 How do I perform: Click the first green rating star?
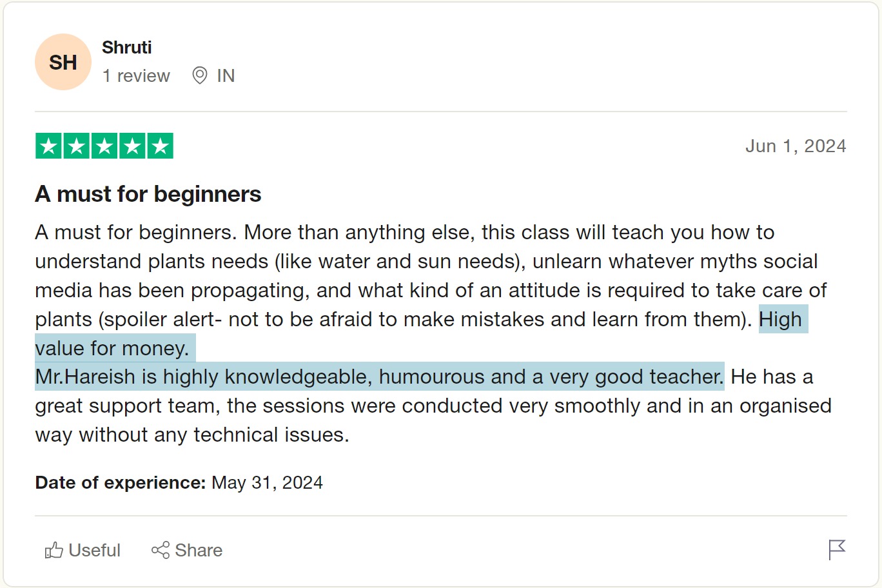tap(48, 146)
